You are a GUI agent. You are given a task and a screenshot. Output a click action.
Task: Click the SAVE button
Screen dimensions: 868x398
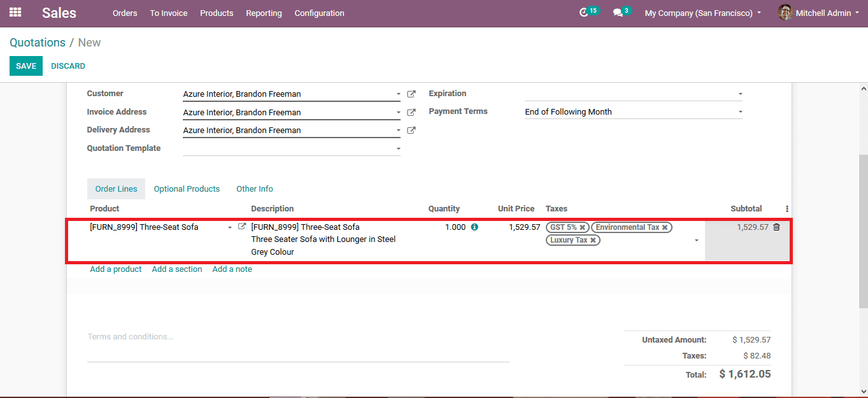coord(26,66)
